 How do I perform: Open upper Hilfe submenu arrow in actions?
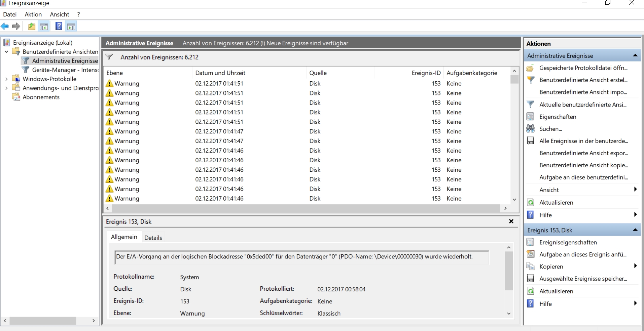[x=635, y=214]
